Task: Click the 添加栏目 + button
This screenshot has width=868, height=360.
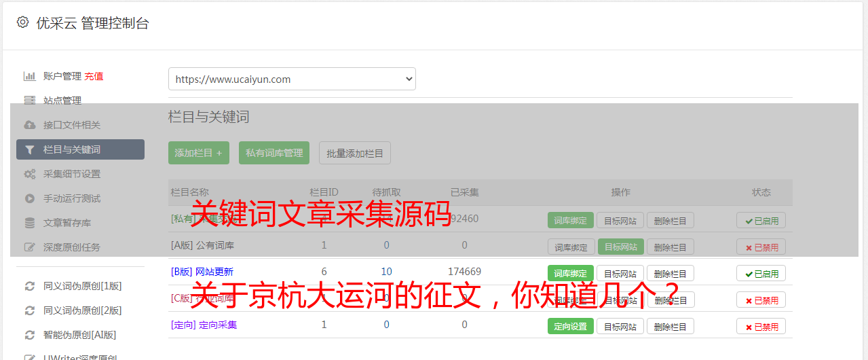Action: click(x=199, y=153)
